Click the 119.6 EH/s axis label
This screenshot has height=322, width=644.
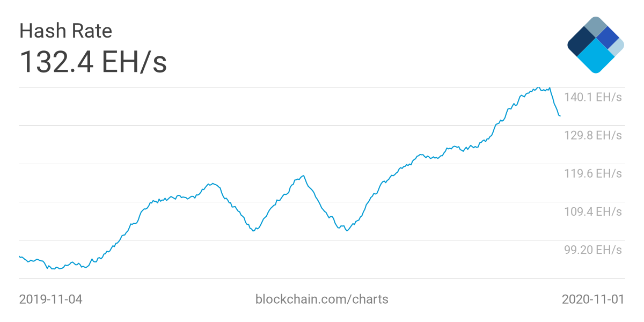[592, 173]
